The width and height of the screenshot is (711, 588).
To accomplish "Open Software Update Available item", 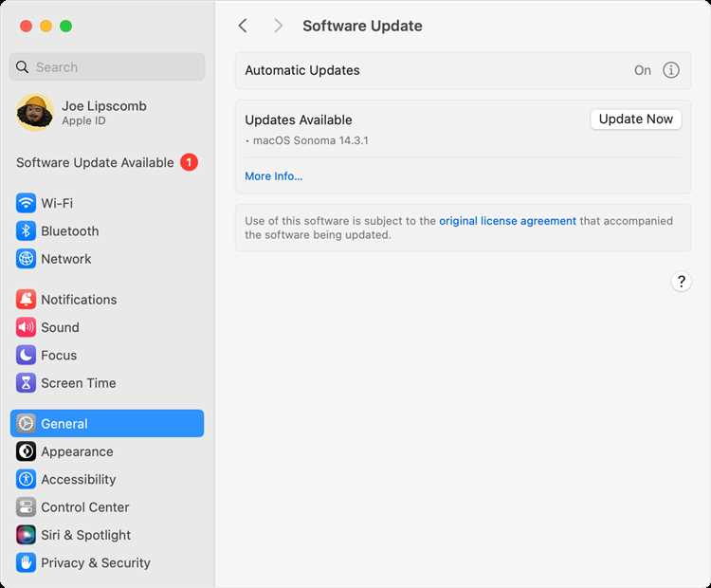I will (x=107, y=162).
